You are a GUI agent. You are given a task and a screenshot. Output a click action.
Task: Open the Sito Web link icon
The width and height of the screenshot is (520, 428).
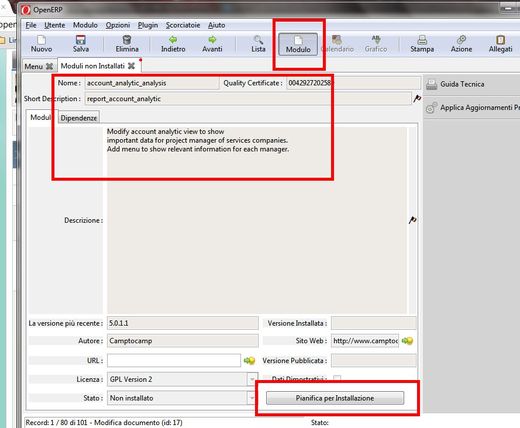(407, 341)
